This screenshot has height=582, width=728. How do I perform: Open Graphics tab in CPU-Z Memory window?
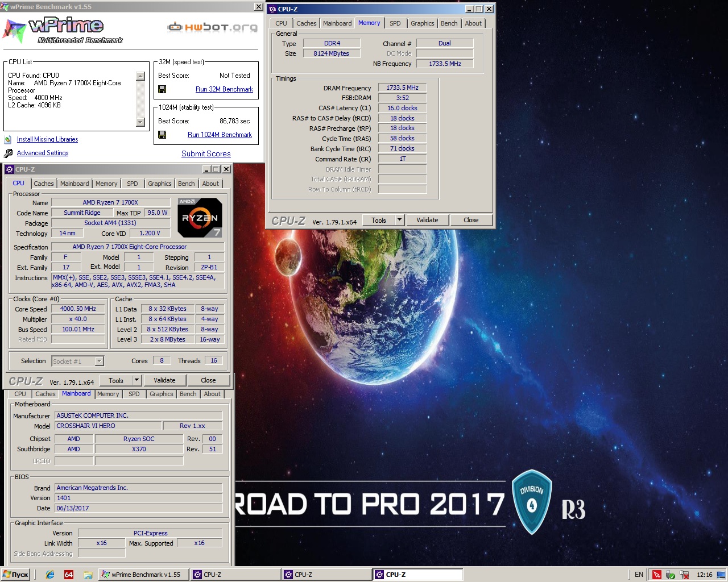422,23
